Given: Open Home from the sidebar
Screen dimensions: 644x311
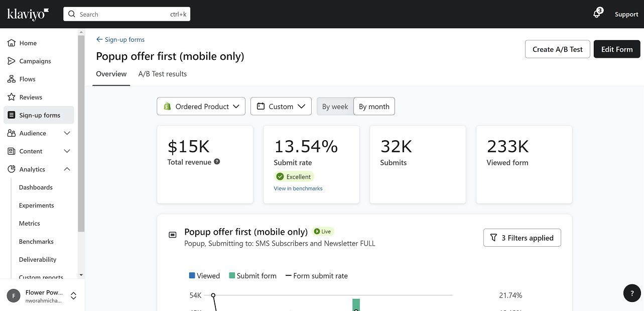Looking at the screenshot, I should tap(28, 43).
